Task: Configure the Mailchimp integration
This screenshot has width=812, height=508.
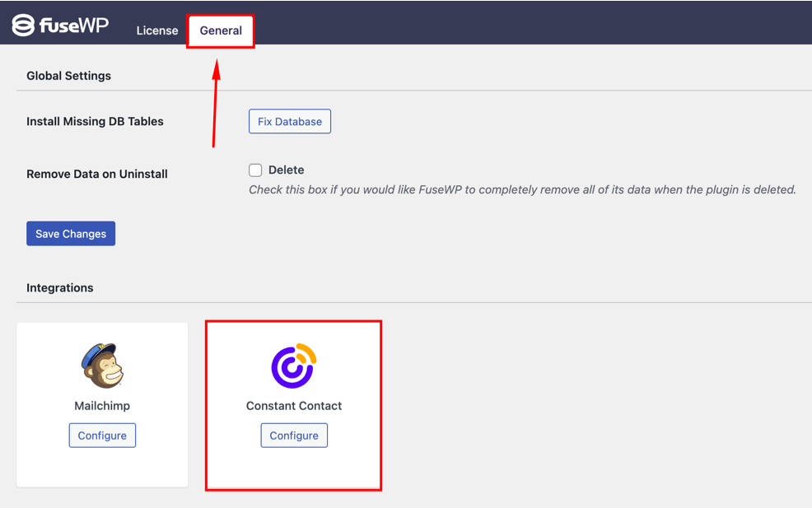Action: pos(102,436)
